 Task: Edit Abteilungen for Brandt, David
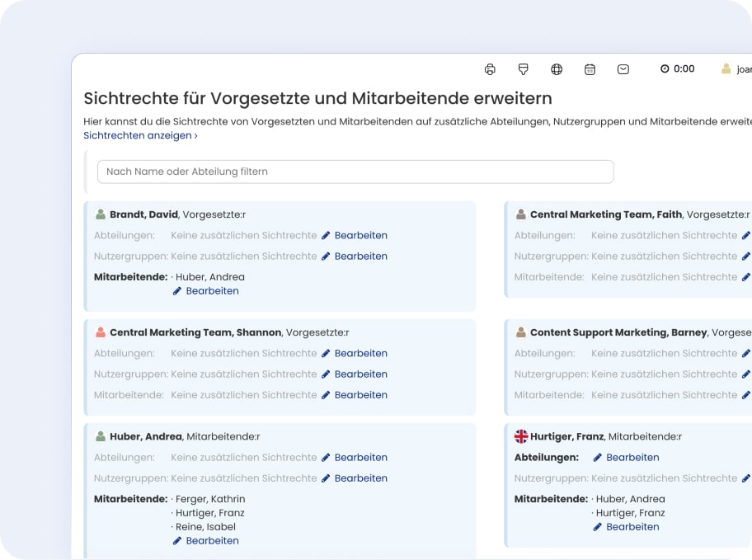click(354, 235)
